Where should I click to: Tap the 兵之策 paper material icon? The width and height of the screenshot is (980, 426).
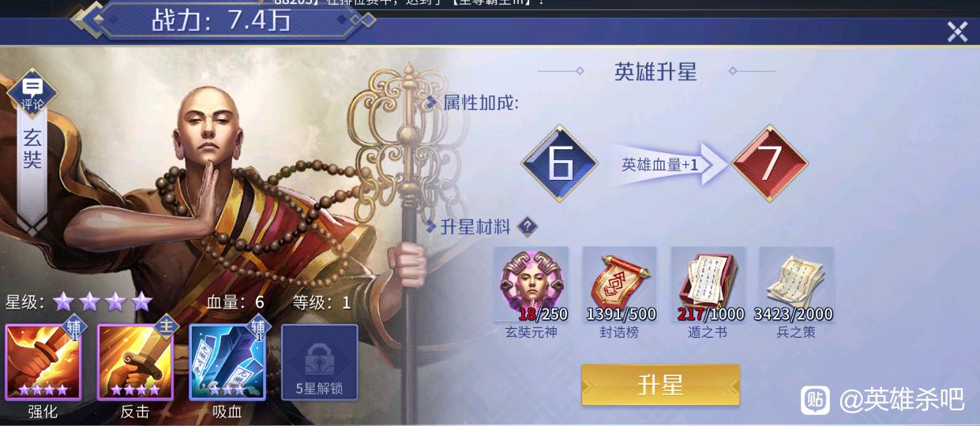point(796,284)
